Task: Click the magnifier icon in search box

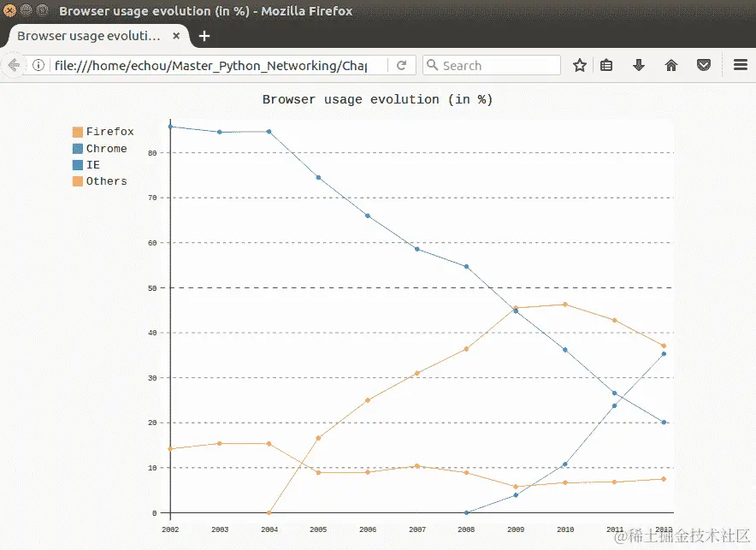Action: (x=433, y=65)
